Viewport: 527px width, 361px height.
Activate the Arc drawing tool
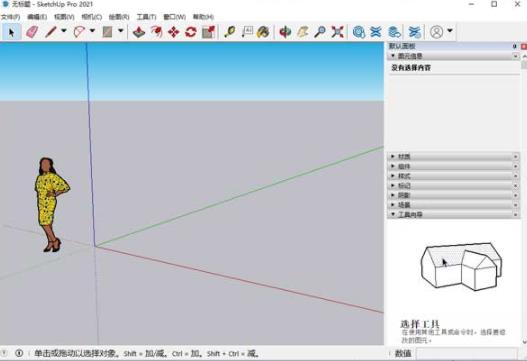[79, 32]
